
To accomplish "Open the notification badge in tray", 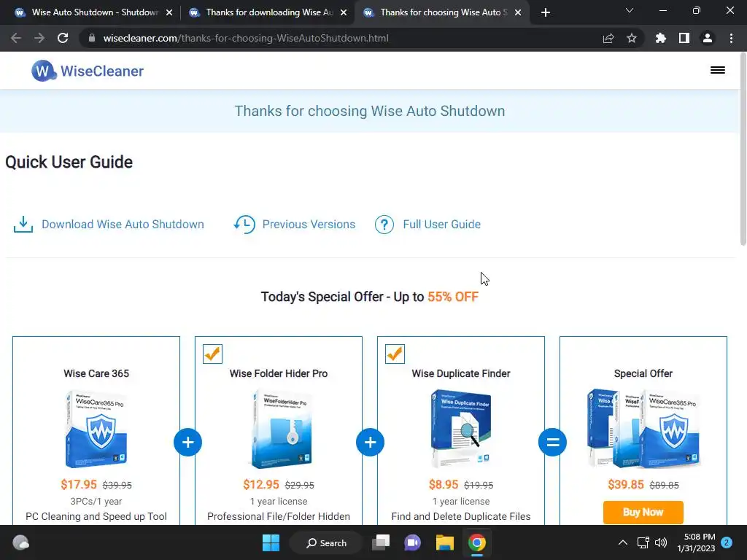I will pos(727,542).
